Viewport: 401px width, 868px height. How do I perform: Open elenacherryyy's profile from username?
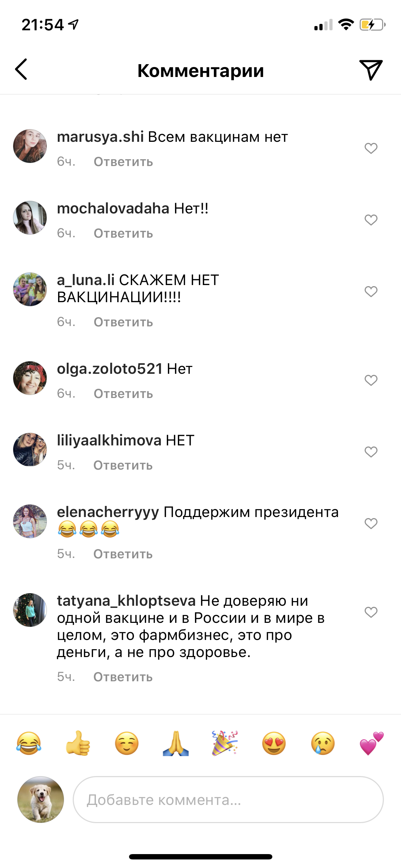point(108,512)
